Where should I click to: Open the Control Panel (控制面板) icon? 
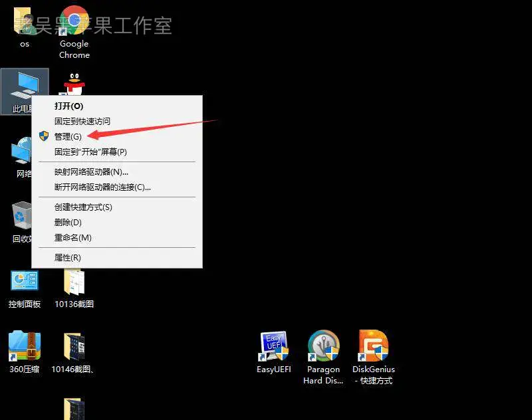(x=25, y=280)
